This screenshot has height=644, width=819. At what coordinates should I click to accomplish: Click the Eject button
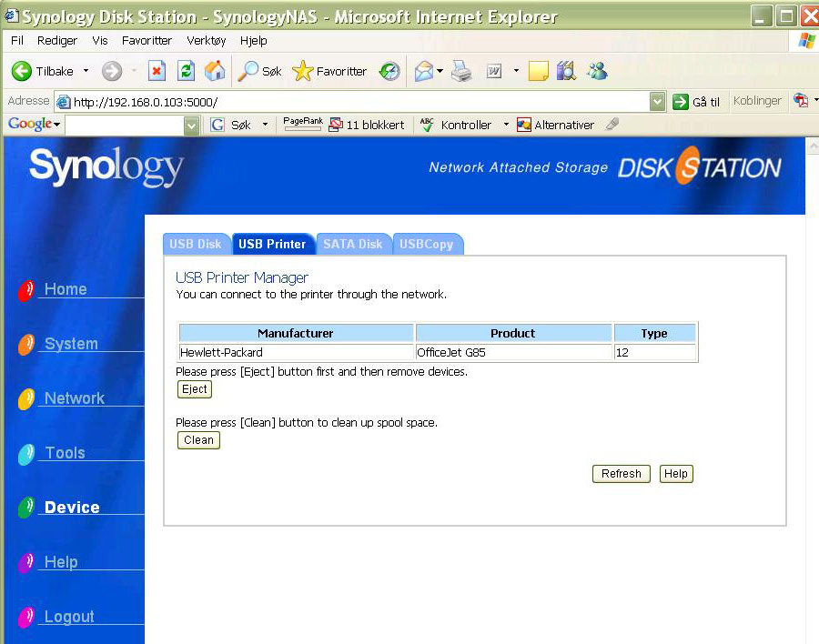point(195,389)
